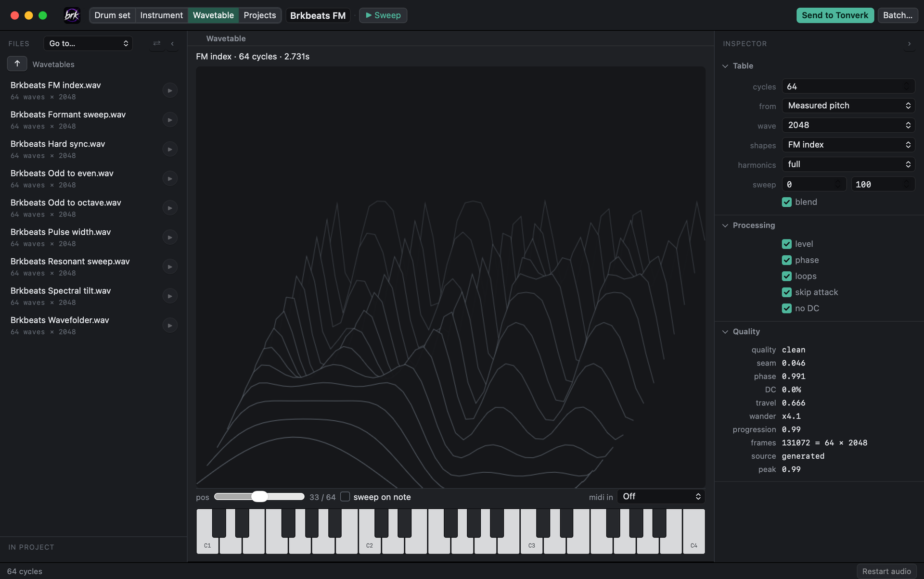The image size is (924, 579).
Task: Click the pos wavetable position slider
Action: (x=259, y=497)
